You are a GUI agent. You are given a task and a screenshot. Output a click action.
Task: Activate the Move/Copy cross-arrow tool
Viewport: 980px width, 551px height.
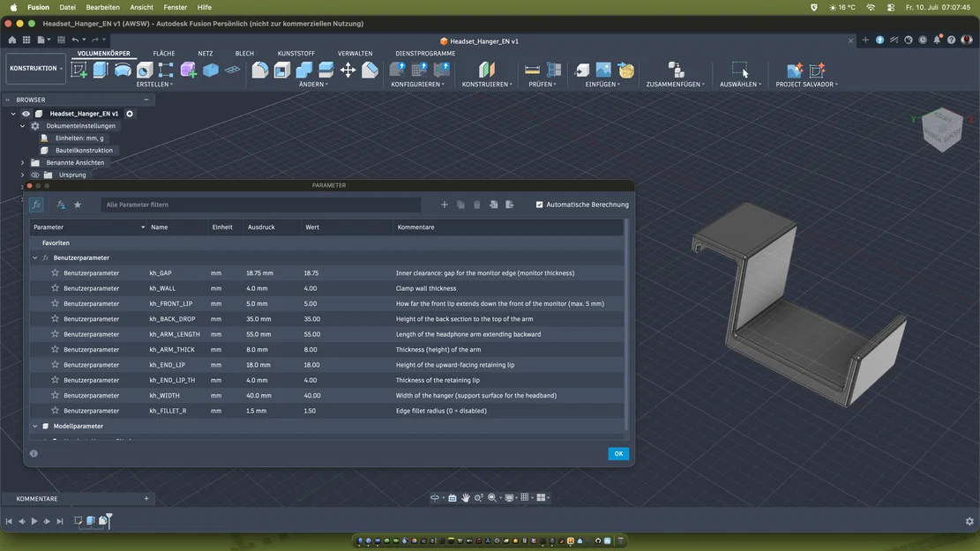pyautogui.click(x=348, y=70)
